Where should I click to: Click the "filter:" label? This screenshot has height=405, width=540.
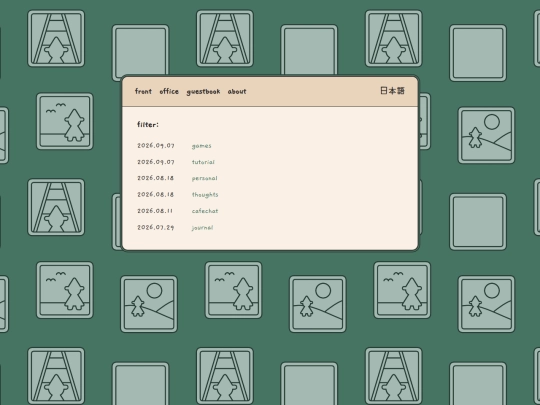(x=148, y=124)
